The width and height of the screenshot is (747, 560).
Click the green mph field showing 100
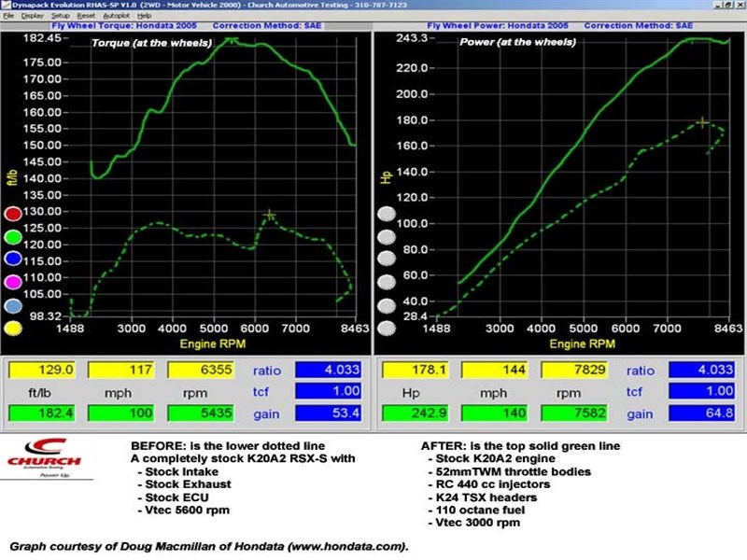click(x=121, y=413)
